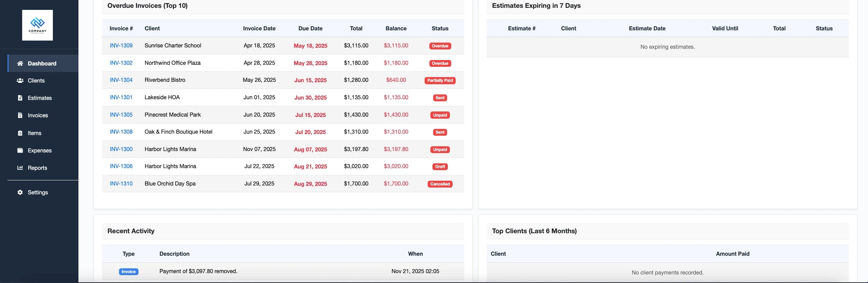Screen dimensions: 868x283
Task: Click the Clients people icon
Action: (x=20, y=80)
